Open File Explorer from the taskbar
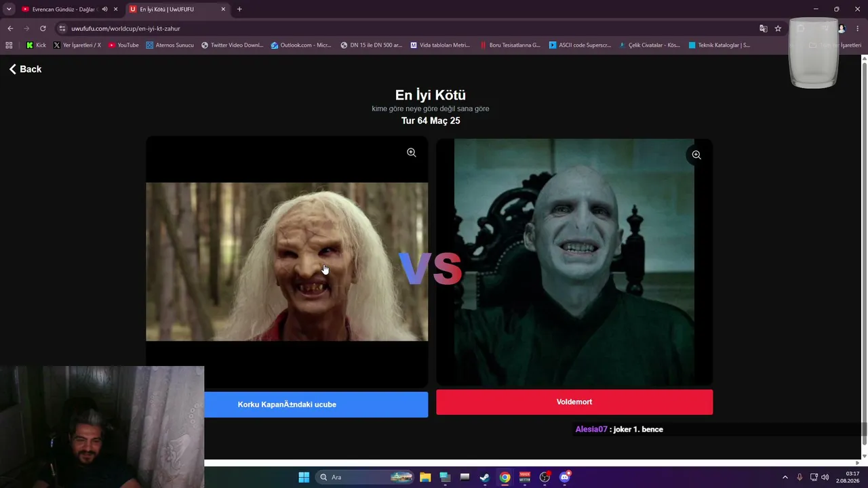Image resolution: width=868 pixels, height=488 pixels. tap(425, 477)
